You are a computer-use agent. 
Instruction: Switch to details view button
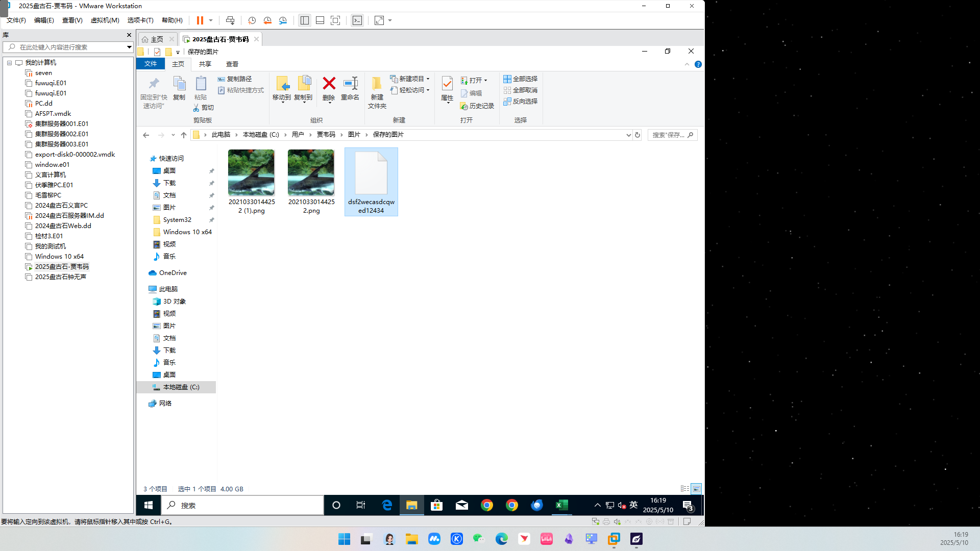tap(685, 489)
